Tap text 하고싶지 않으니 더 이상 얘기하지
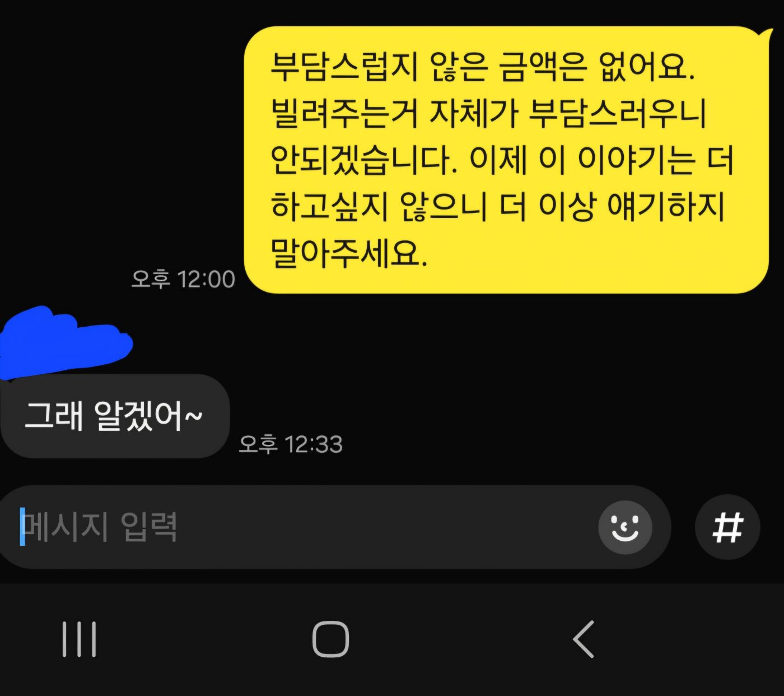784x696 pixels. pyautogui.click(x=497, y=207)
